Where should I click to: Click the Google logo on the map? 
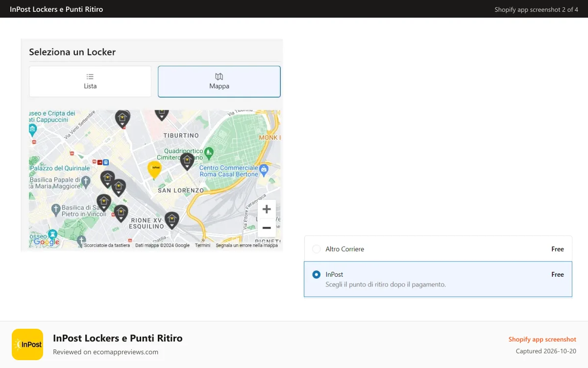tap(47, 242)
